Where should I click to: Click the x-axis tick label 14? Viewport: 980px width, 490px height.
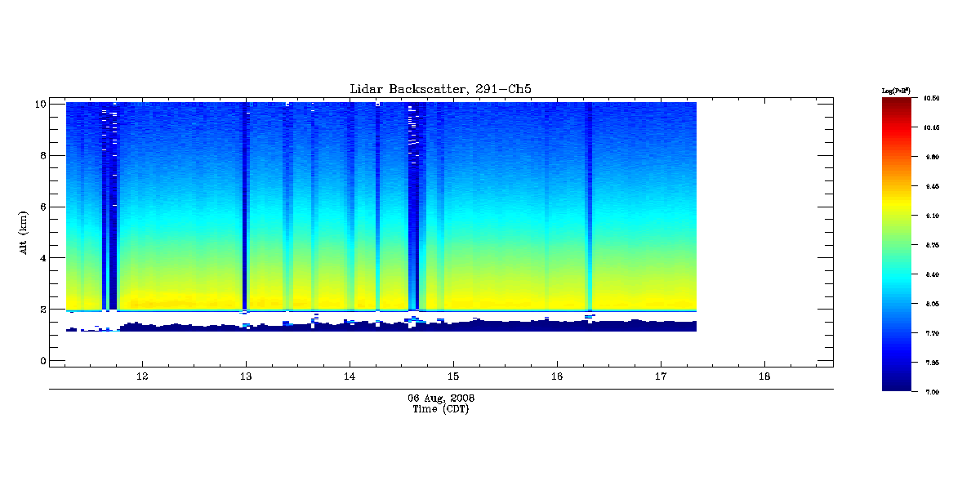point(350,376)
